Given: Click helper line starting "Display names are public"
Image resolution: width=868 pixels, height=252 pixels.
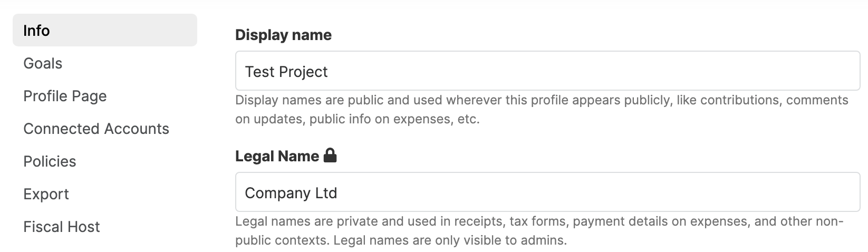Looking at the screenshot, I should [x=541, y=100].
